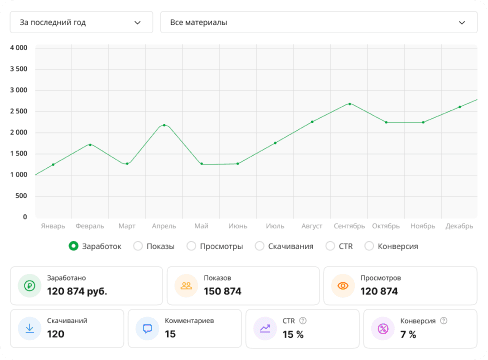Click the "120 874" value under Просмотров

tap(379, 292)
